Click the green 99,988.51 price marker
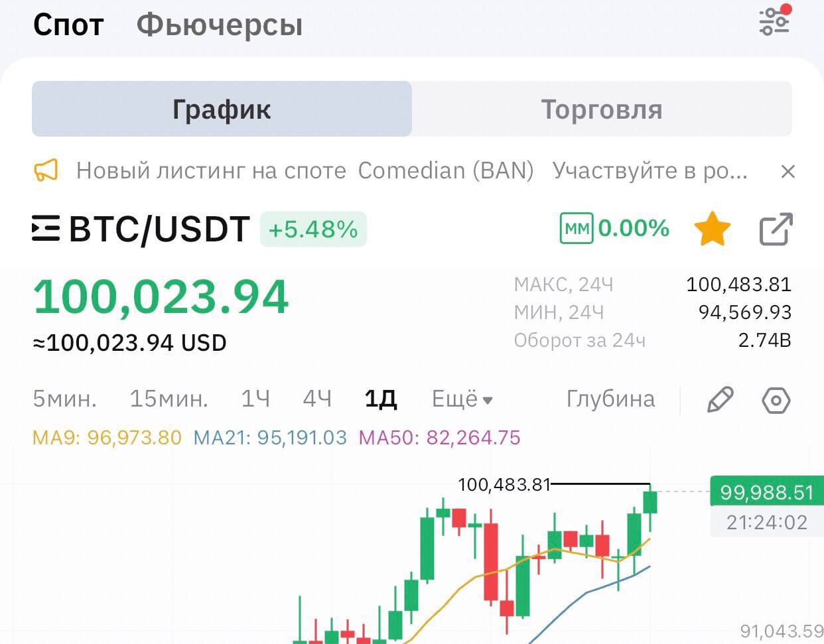Viewport: 824px width, 644px height. pos(766,493)
